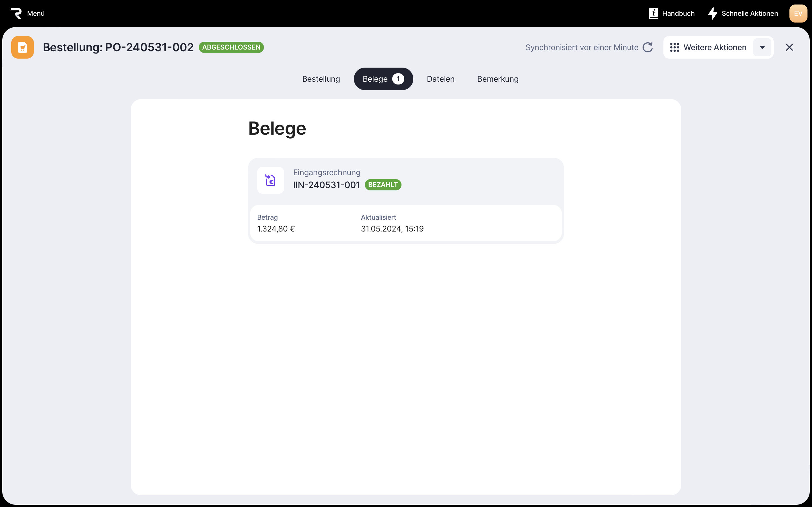Open the Dateien tab
812x507 pixels.
(441, 79)
